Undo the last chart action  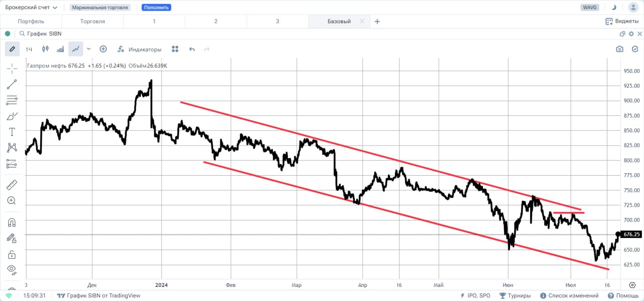point(192,49)
